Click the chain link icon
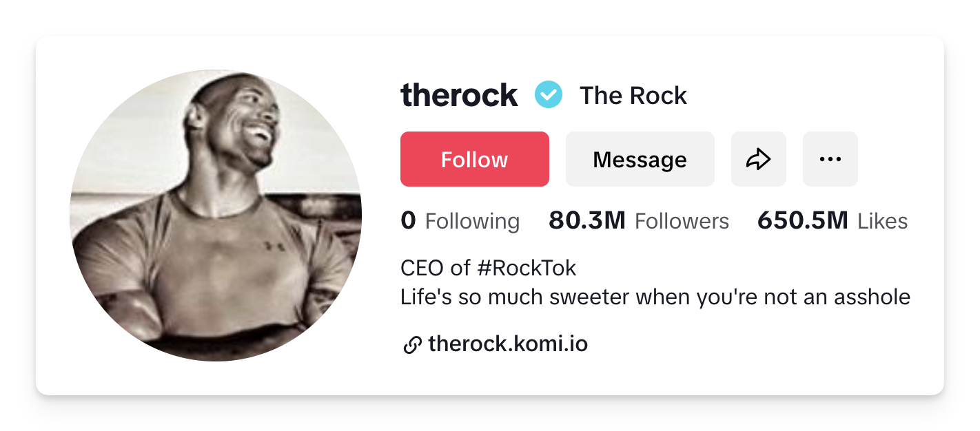980x431 pixels. 411,345
